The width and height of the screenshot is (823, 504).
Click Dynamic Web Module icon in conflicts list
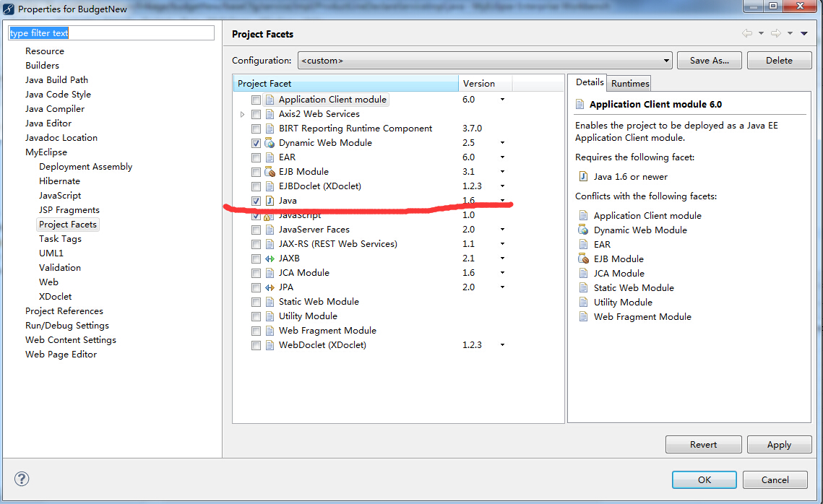[583, 230]
